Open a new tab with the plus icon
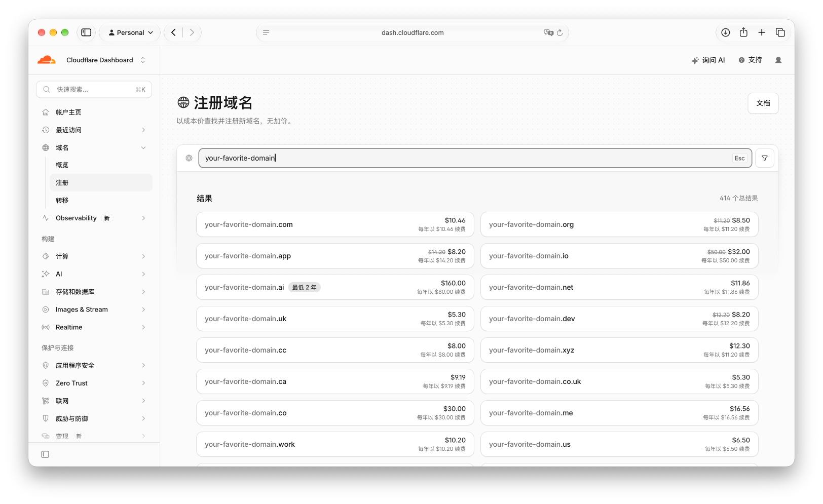This screenshot has width=823, height=504. click(x=762, y=32)
